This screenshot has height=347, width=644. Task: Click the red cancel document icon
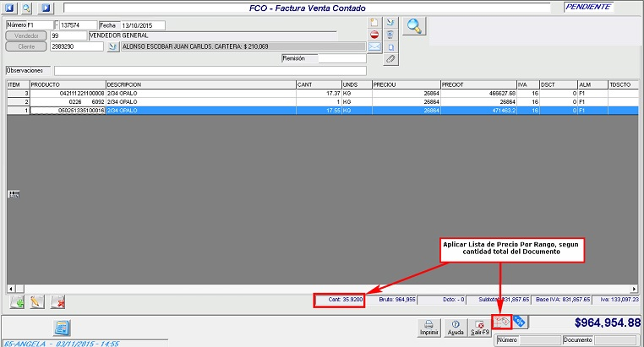point(374,35)
